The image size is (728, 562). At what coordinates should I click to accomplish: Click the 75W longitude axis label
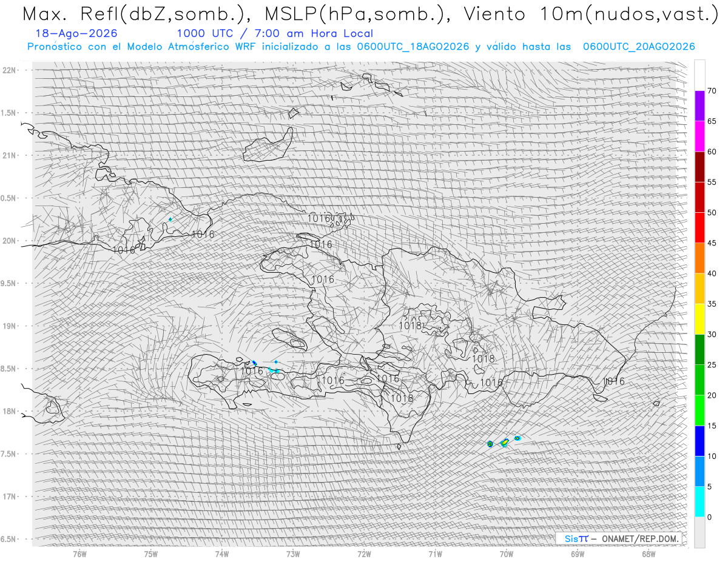[x=151, y=554]
